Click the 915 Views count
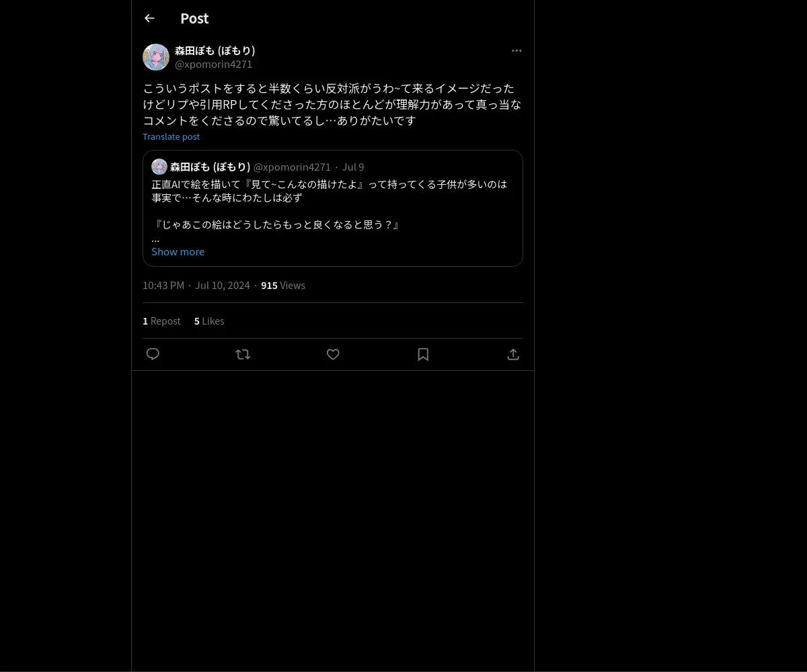 (283, 286)
